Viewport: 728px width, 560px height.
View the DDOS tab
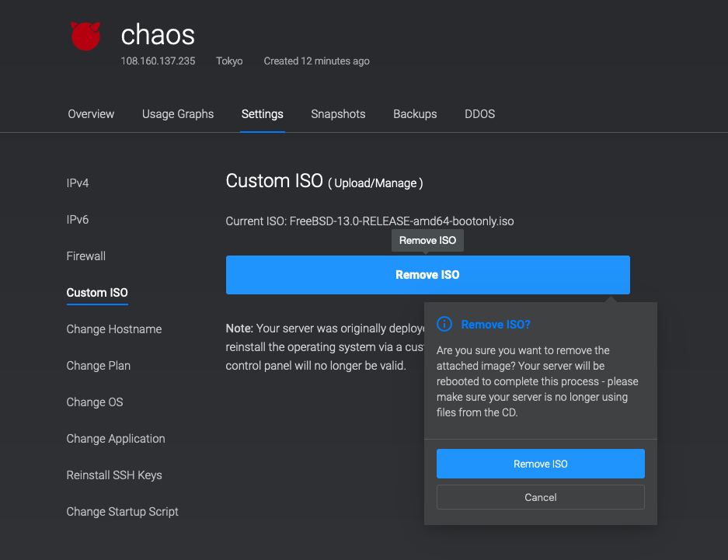coord(479,114)
